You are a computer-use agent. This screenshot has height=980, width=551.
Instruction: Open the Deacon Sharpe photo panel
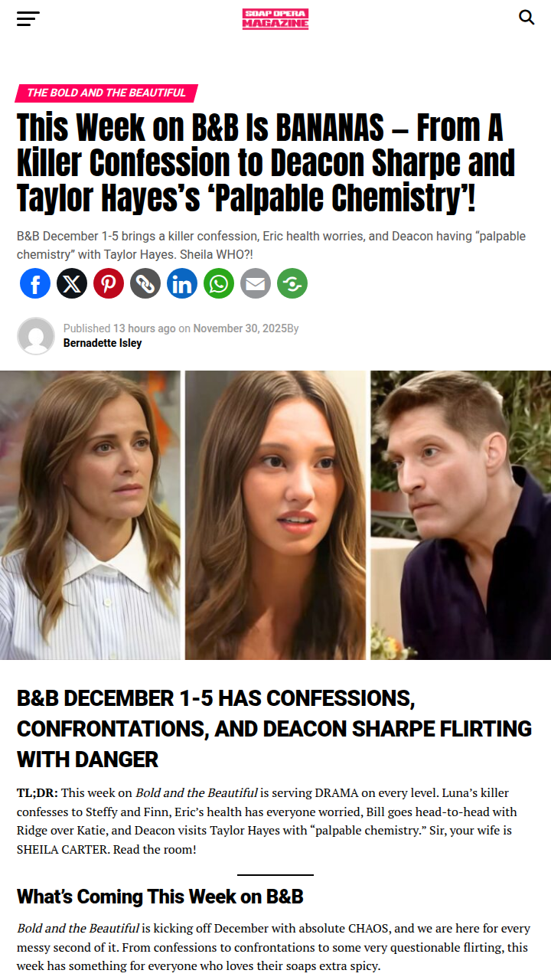[x=461, y=515]
